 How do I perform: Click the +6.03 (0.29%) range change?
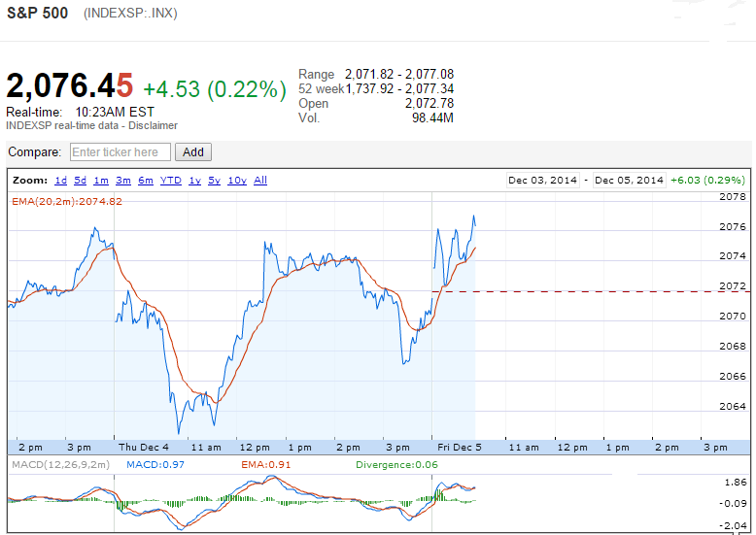[x=707, y=181]
